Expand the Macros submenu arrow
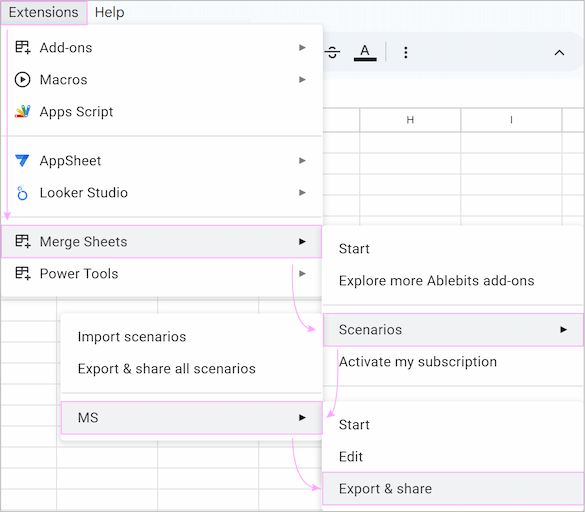 (302, 79)
